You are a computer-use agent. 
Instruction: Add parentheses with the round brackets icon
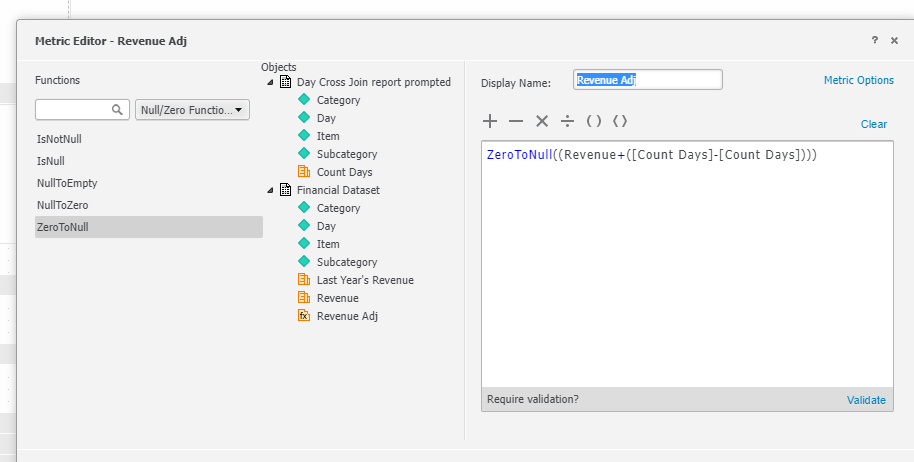[x=594, y=121]
